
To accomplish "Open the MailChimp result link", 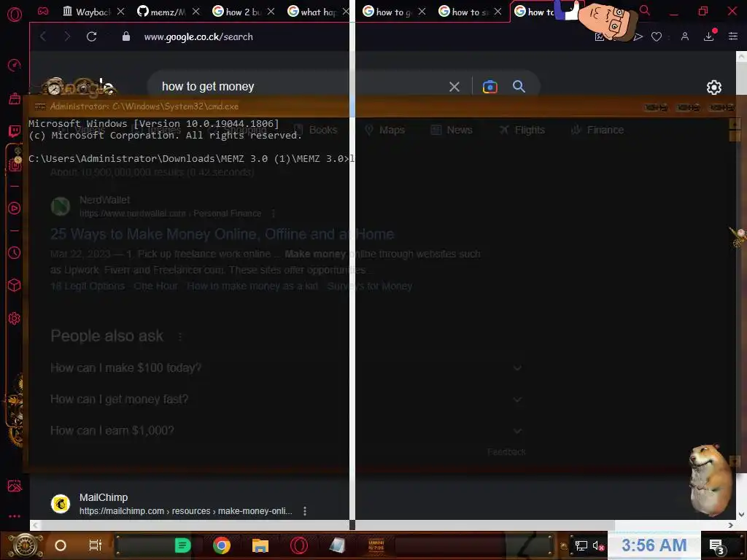I will (x=171, y=504).
